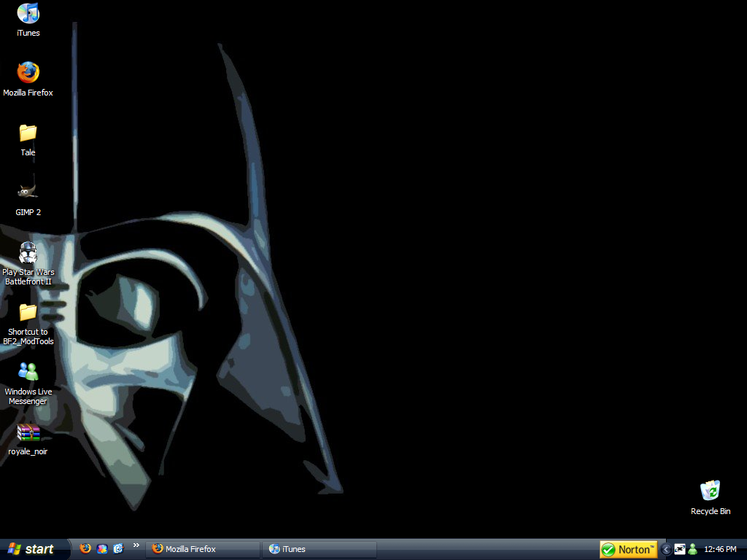Switch to Mozilla Firefox taskbar window

tap(204, 549)
